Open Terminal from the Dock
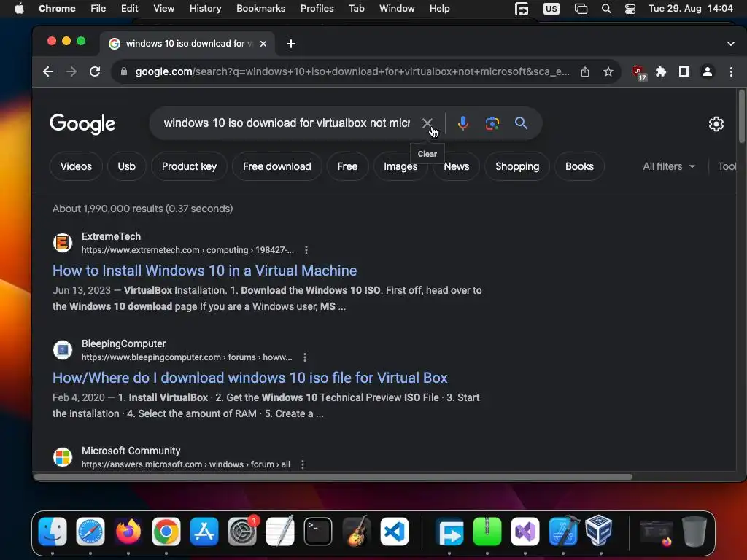The height and width of the screenshot is (560, 747). coord(318,532)
